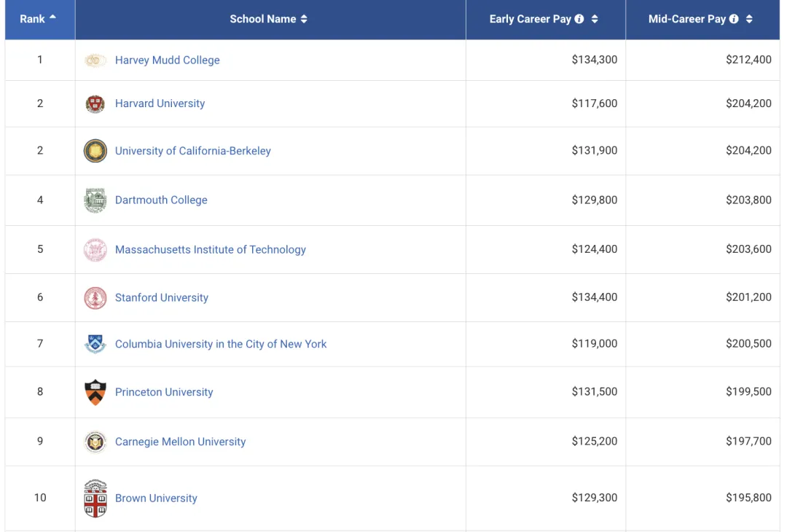Visit University of California-Berkeley link

click(192, 151)
